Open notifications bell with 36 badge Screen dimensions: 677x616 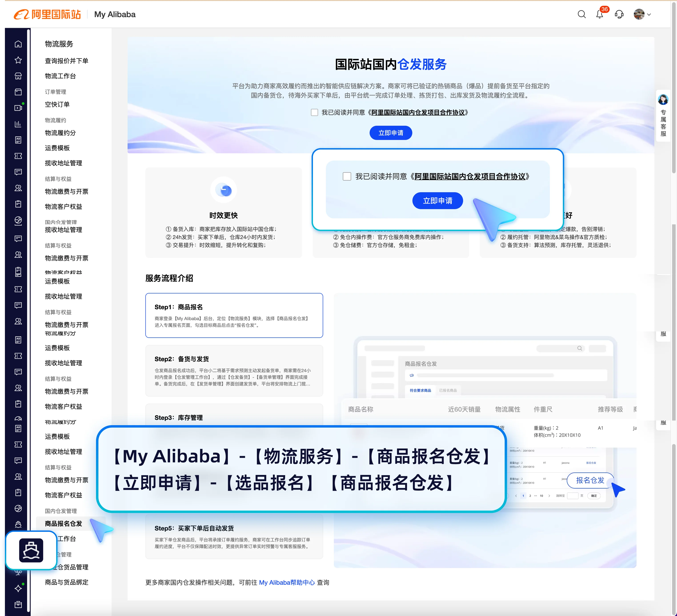(599, 14)
